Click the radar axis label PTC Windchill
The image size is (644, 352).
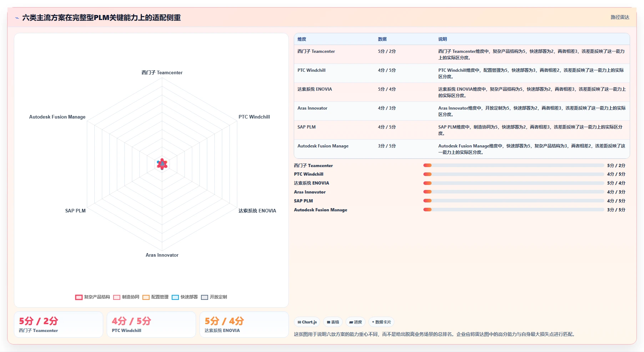254,117
